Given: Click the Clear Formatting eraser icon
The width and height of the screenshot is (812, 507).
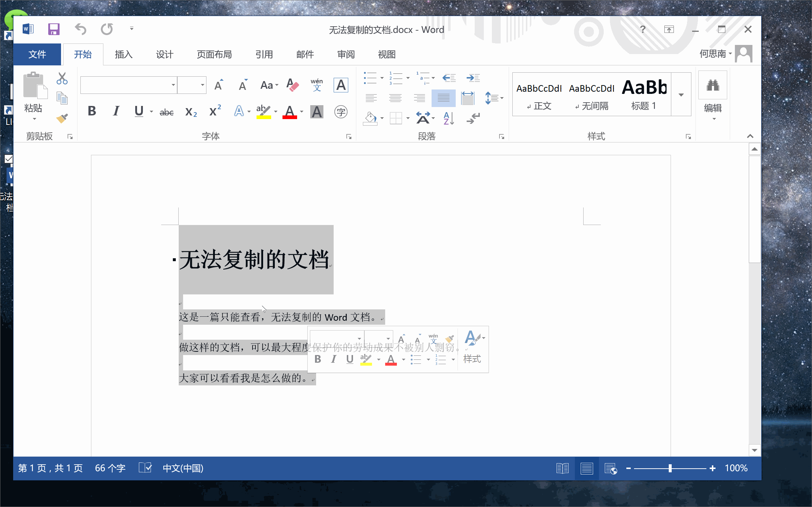Looking at the screenshot, I should (x=292, y=85).
